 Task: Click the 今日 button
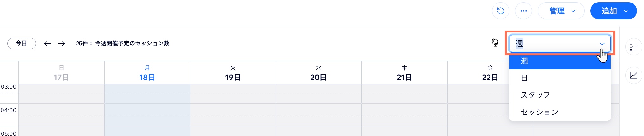pos(22,44)
